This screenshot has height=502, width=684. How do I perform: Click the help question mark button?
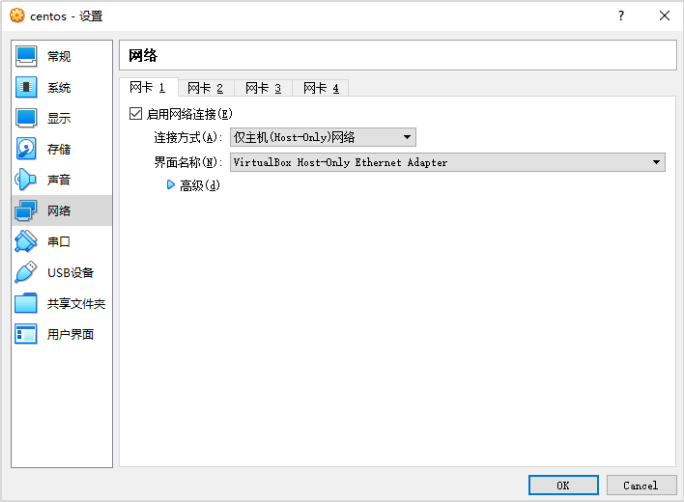coord(621,16)
